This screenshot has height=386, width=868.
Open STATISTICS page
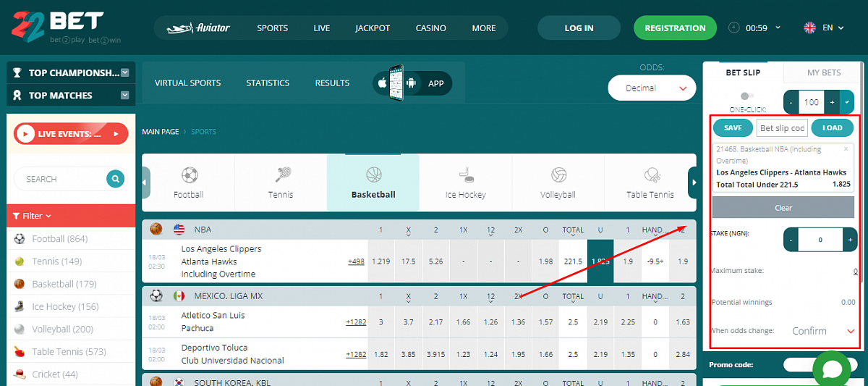tap(268, 83)
